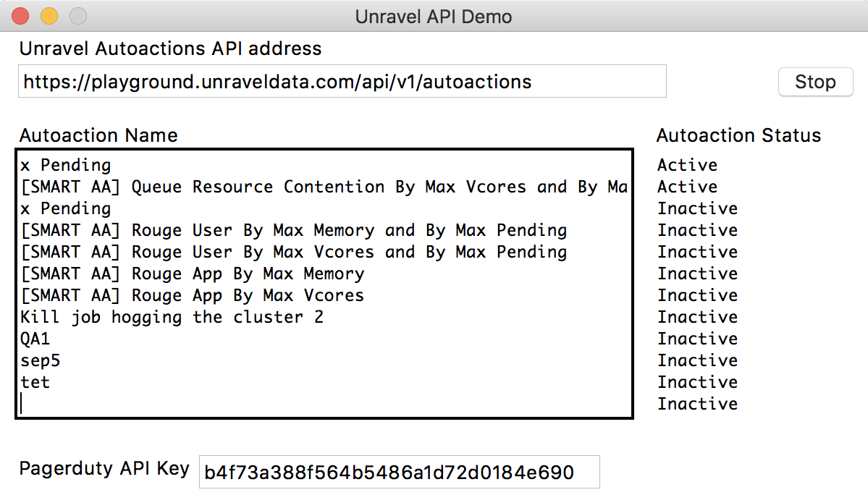Click the 'Autoaction Status' heading
This screenshot has width=868, height=495.
click(738, 135)
